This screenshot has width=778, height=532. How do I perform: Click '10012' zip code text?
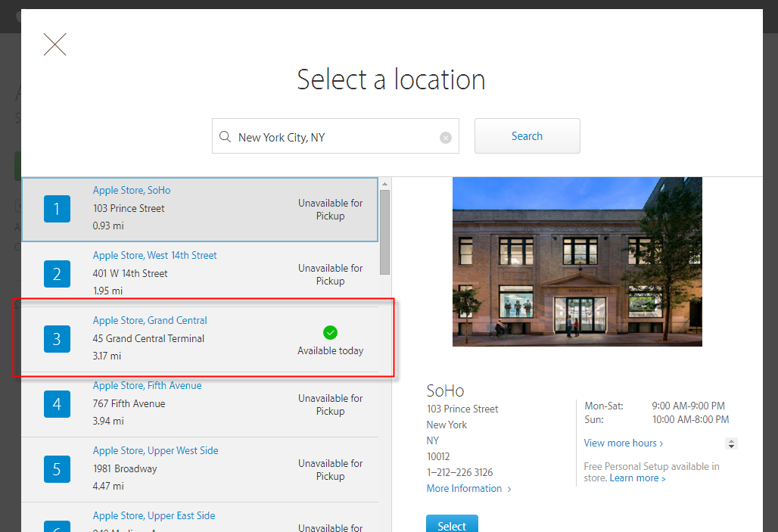click(438, 456)
